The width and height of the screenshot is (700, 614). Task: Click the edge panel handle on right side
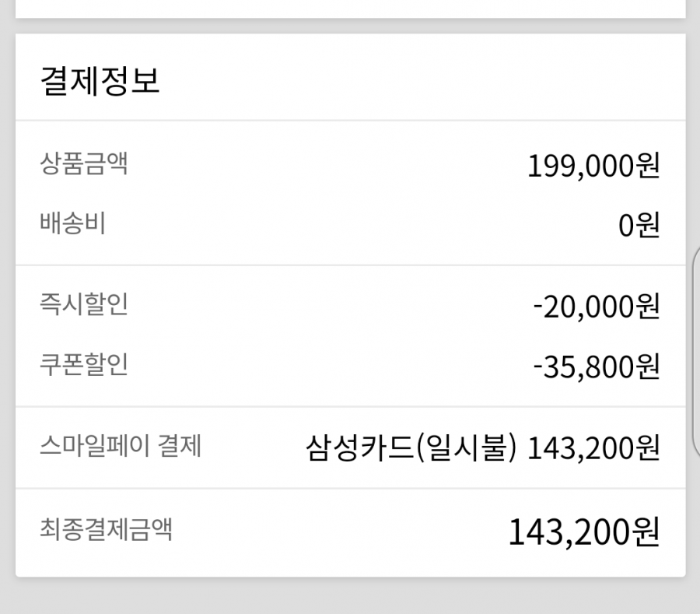point(696,353)
